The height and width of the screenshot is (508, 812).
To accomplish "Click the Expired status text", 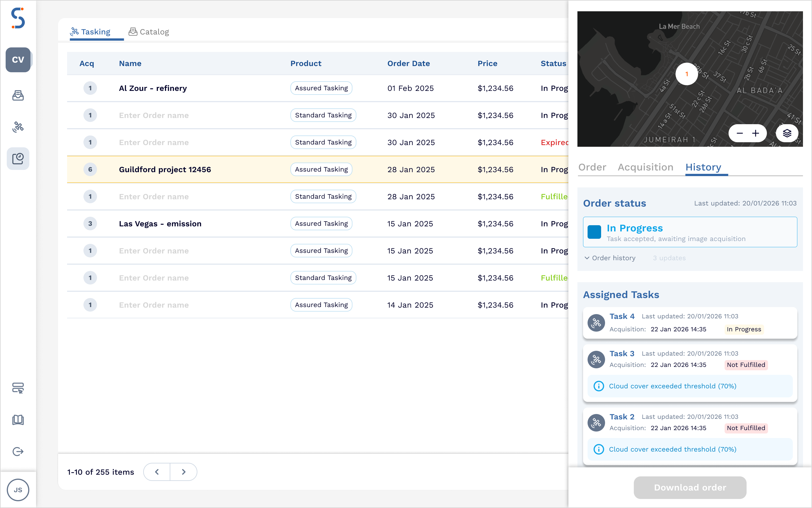I will 554,143.
